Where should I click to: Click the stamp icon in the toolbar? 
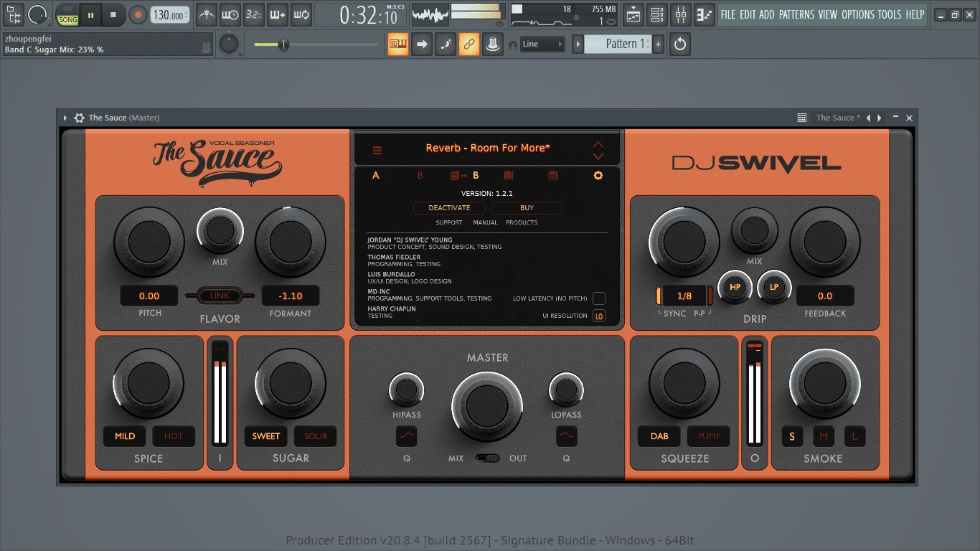pyautogui.click(x=493, y=44)
